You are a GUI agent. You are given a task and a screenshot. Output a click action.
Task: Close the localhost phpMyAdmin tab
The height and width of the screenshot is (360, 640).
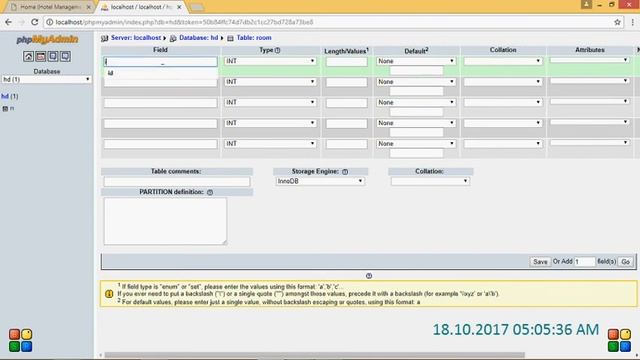point(179,7)
